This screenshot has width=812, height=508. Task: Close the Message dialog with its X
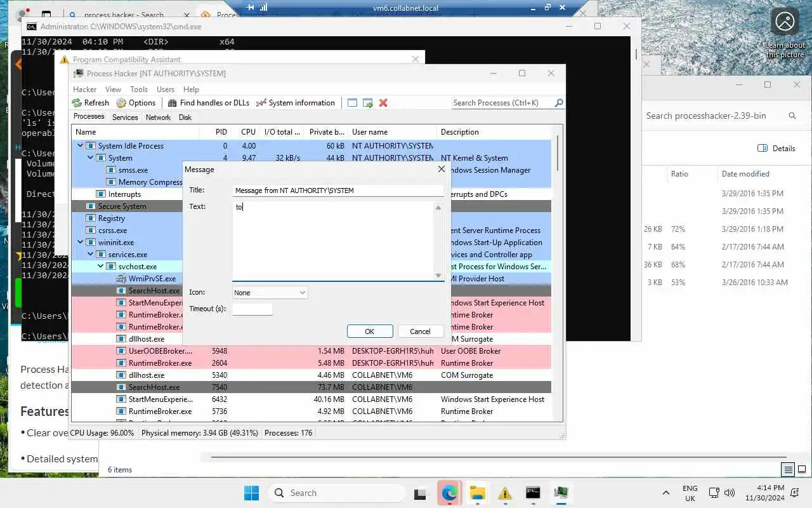(x=442, y=170)
